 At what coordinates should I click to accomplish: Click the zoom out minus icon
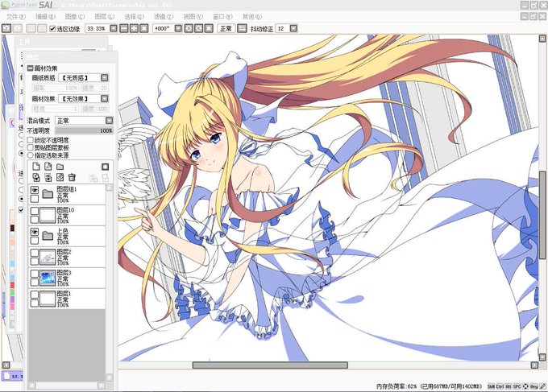coord(124,28)
